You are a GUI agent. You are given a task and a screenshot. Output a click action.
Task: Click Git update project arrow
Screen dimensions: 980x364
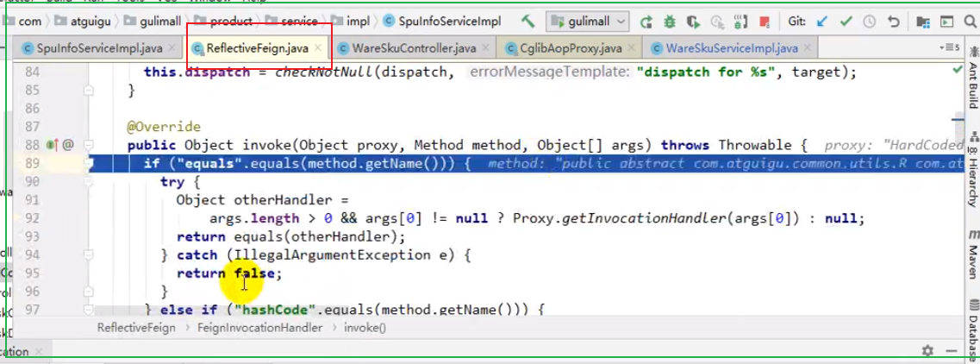(822, 22)
